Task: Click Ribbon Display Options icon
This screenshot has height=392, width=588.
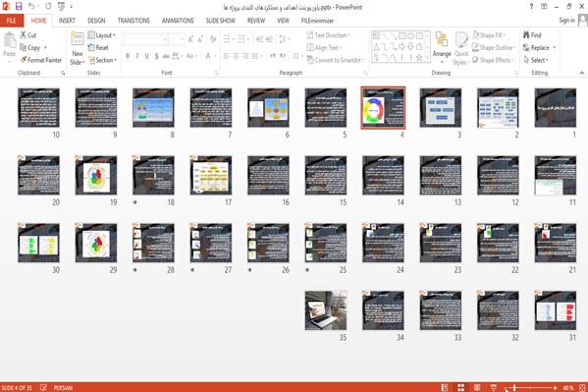Action: (x=544, y=6)
